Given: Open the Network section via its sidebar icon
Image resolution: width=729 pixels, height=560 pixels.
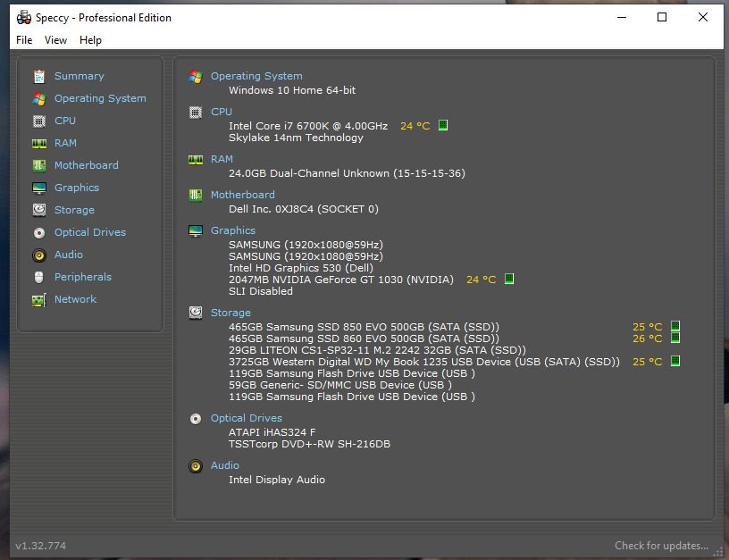Looking at the screenshot, I should (38, 299).
